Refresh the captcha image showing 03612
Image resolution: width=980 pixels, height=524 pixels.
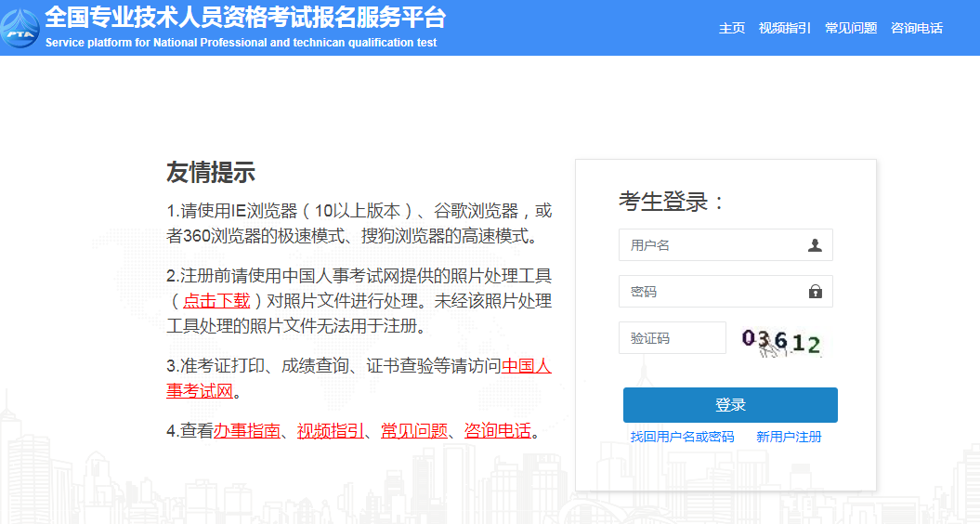tap(781, 342)
